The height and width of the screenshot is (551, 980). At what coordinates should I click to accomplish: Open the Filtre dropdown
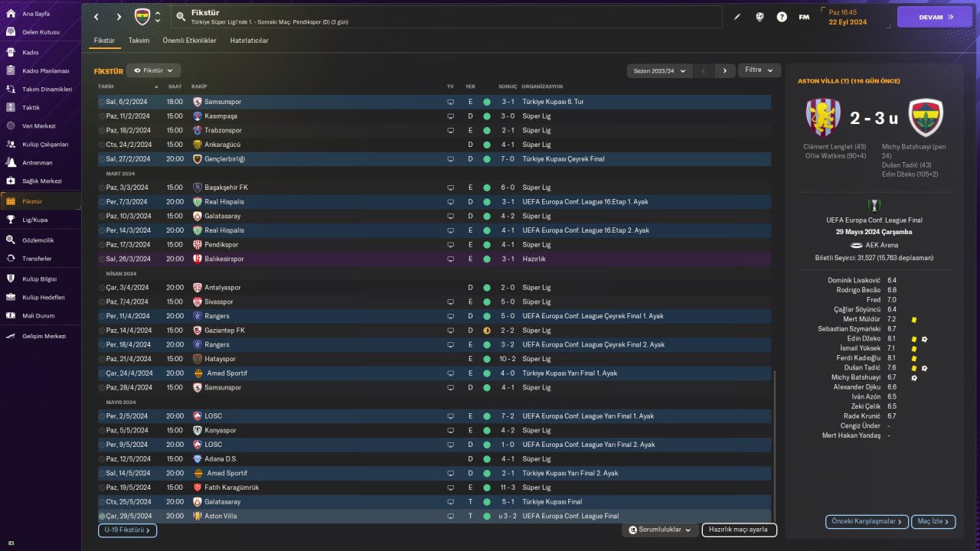(x=759, y=70)
